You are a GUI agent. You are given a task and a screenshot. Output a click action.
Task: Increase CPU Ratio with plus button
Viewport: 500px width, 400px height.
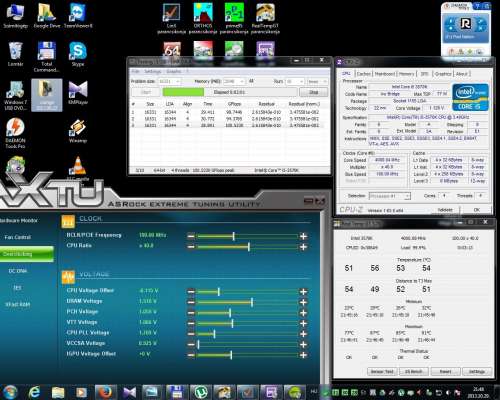click(x=303, y=247)
